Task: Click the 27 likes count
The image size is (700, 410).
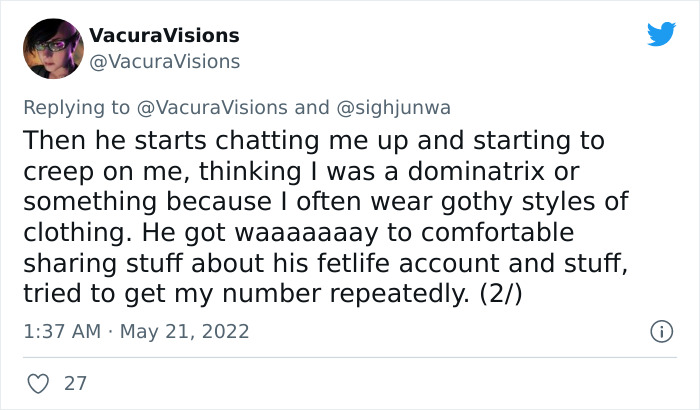Action: pyautogui.click(x=74, y=383)
